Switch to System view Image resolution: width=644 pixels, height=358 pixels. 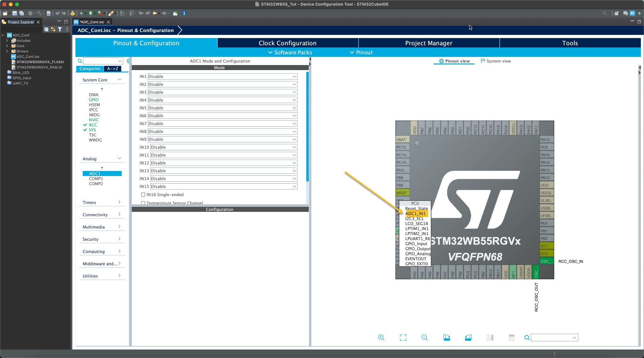[496, 61]
